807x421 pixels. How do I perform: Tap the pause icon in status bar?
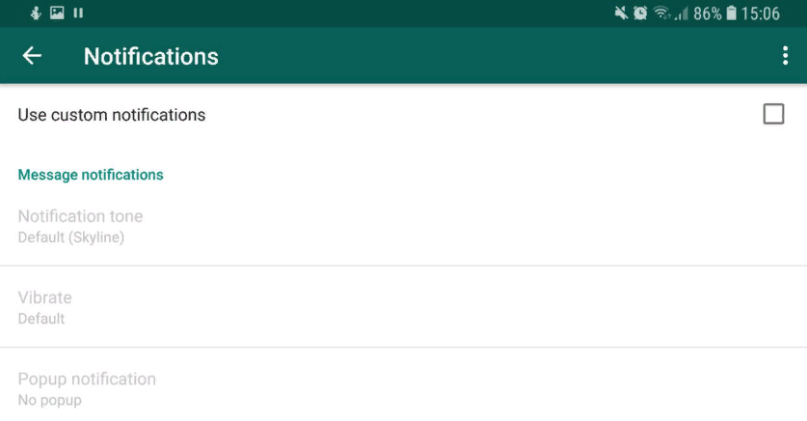pyautogui.click(x=78, y=13)
